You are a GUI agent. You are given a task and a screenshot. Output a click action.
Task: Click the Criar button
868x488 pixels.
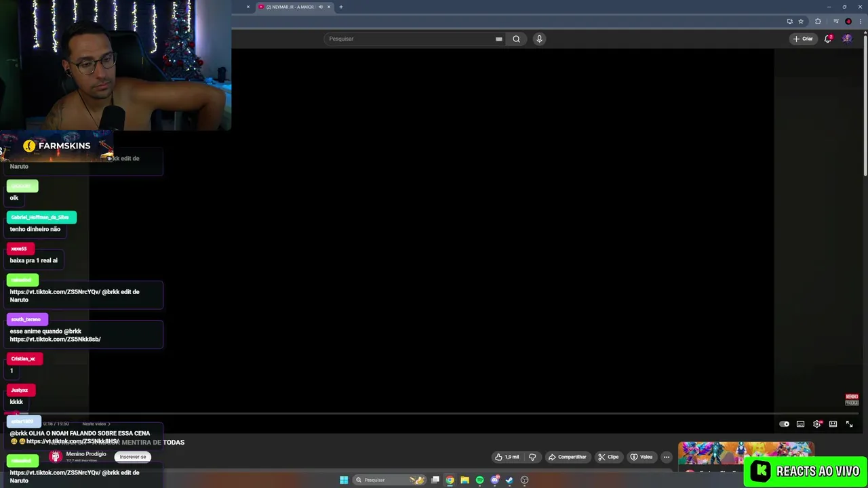tap(803, 39)
